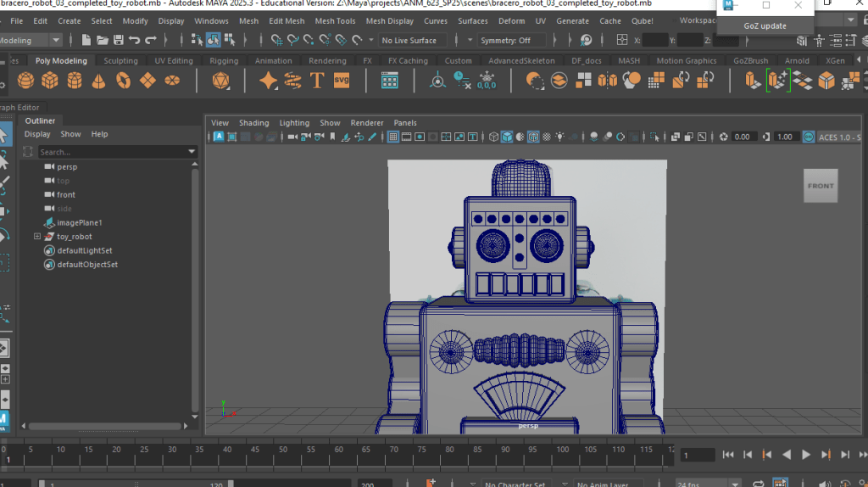Expand the toy_robot node in Outliner

tap(37, 237)
